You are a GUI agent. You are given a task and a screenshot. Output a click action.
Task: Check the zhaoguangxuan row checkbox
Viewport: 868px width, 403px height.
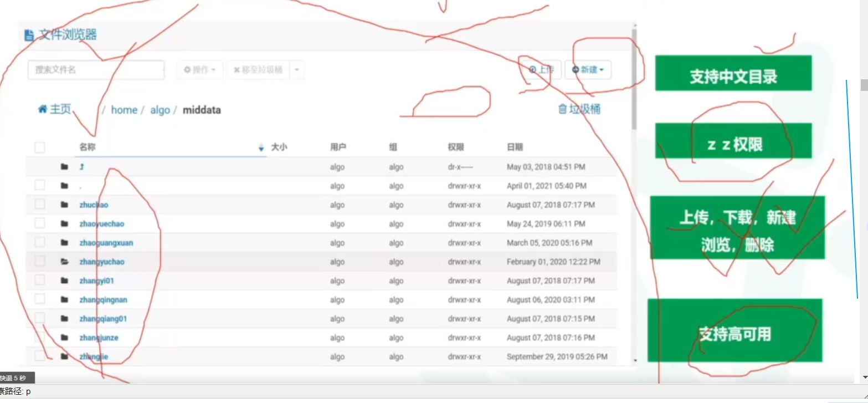coord(40,242)
